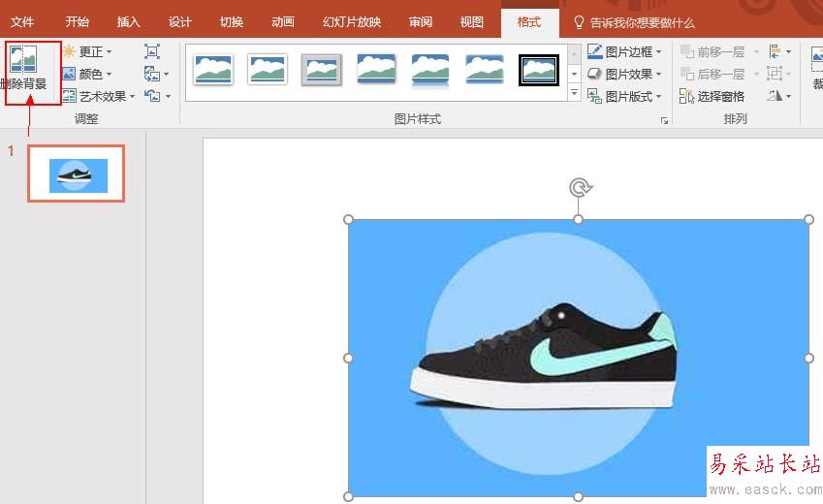Viewport: 823px width, 504px height.
Task: Open the Picture Border (图片边框) menu
Action: [x=624, y=51]
